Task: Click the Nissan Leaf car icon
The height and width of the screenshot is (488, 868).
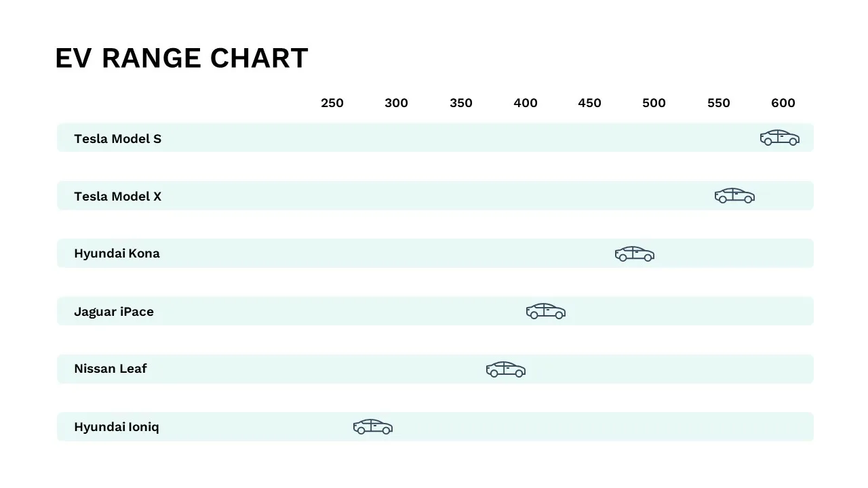Action: point(506,369)
